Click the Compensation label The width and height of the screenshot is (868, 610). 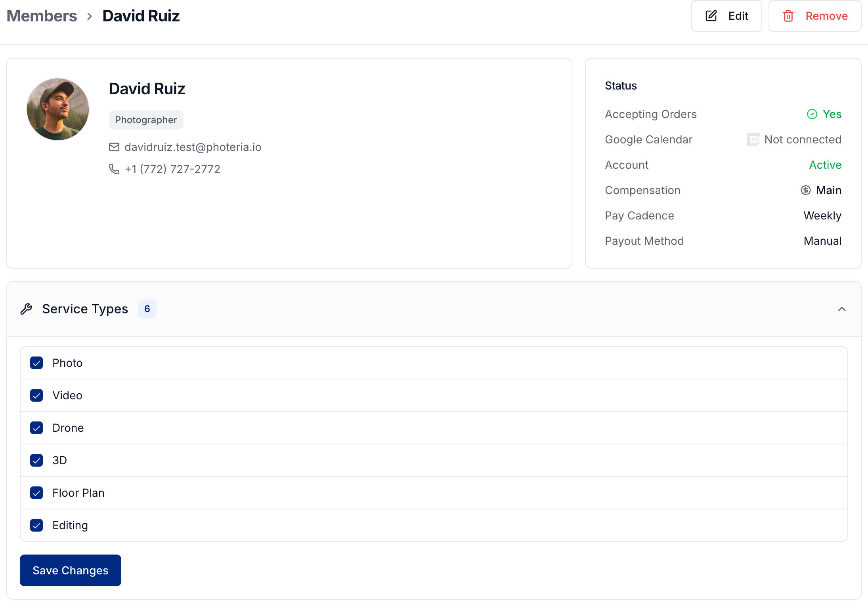tap(642, 190)
